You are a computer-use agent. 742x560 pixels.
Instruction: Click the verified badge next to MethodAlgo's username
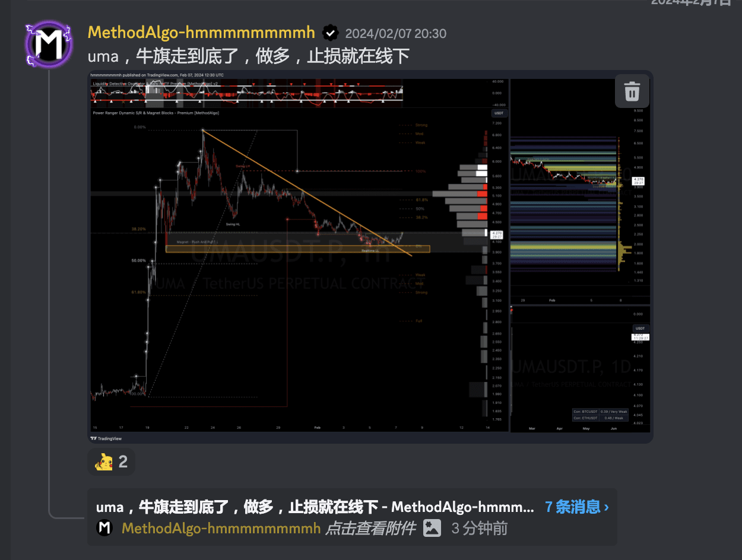tap(330, 33)
